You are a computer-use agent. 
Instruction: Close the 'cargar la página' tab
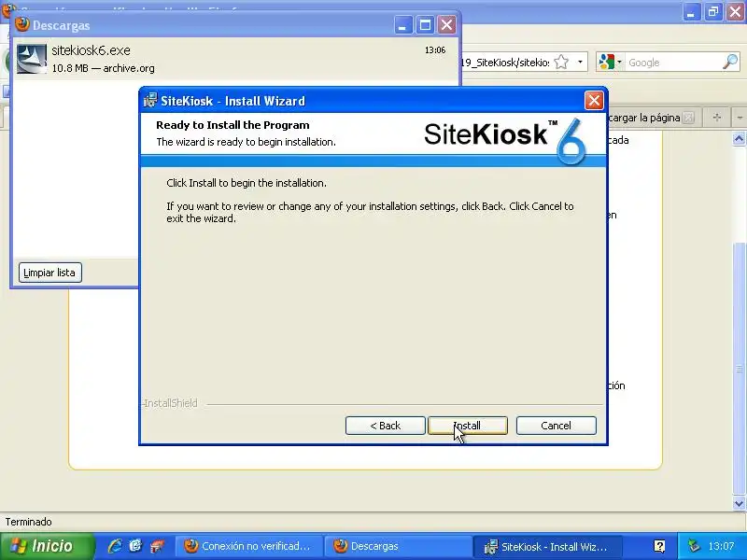tap(688, 118)
